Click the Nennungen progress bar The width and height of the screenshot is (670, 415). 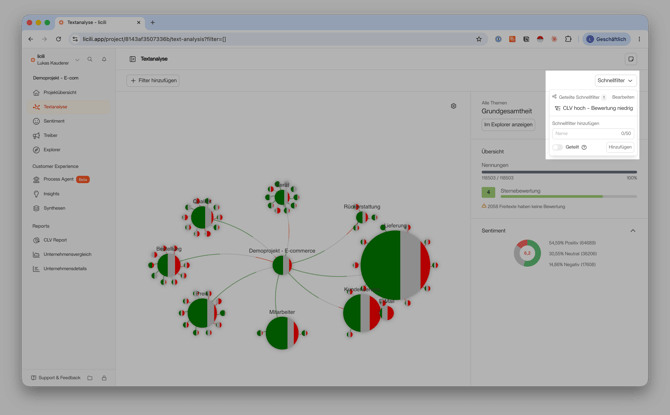(x=559, y=172)
